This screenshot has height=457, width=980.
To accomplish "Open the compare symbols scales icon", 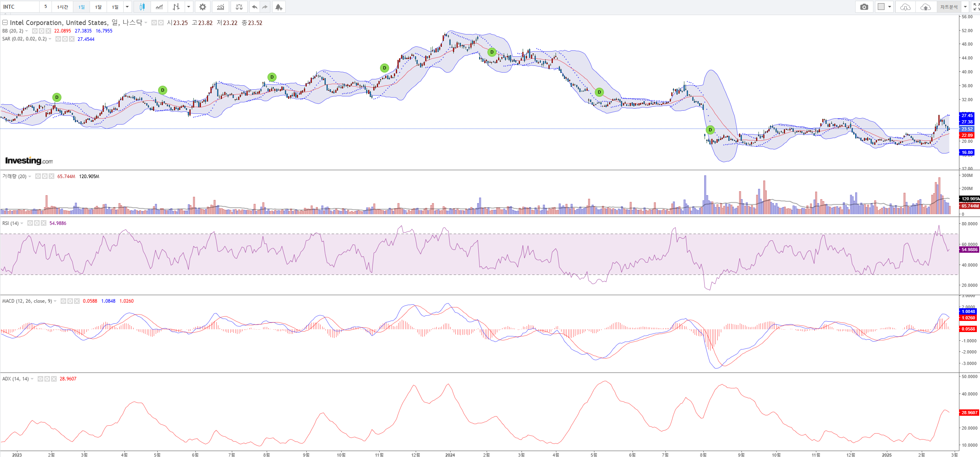I will tap(239, 7).
